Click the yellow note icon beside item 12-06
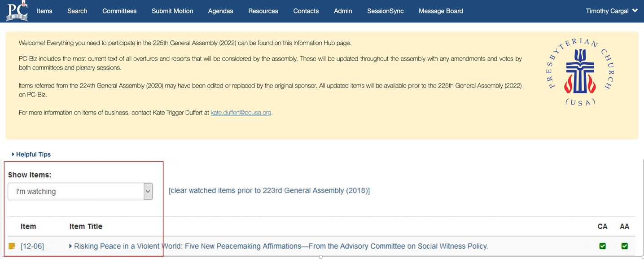This screenshot has height=264, width=644. [x=12, y=246]
